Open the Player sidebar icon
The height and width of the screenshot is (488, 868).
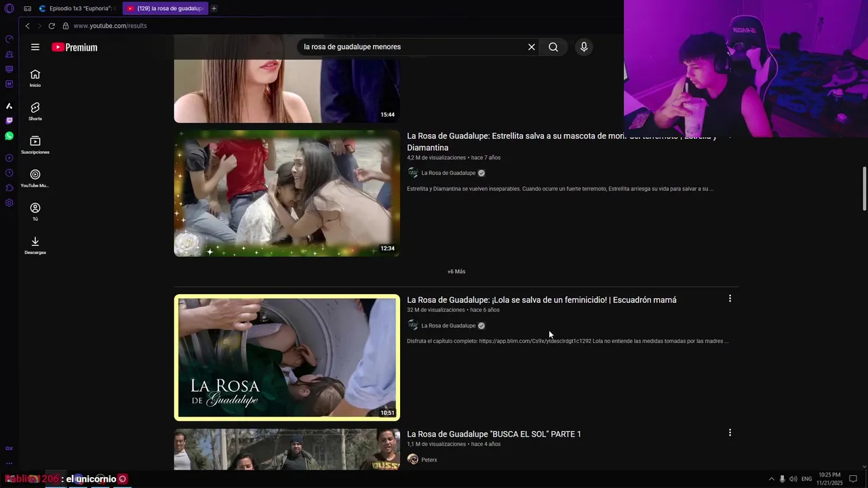pyautogui.click(x=9, y=158)
